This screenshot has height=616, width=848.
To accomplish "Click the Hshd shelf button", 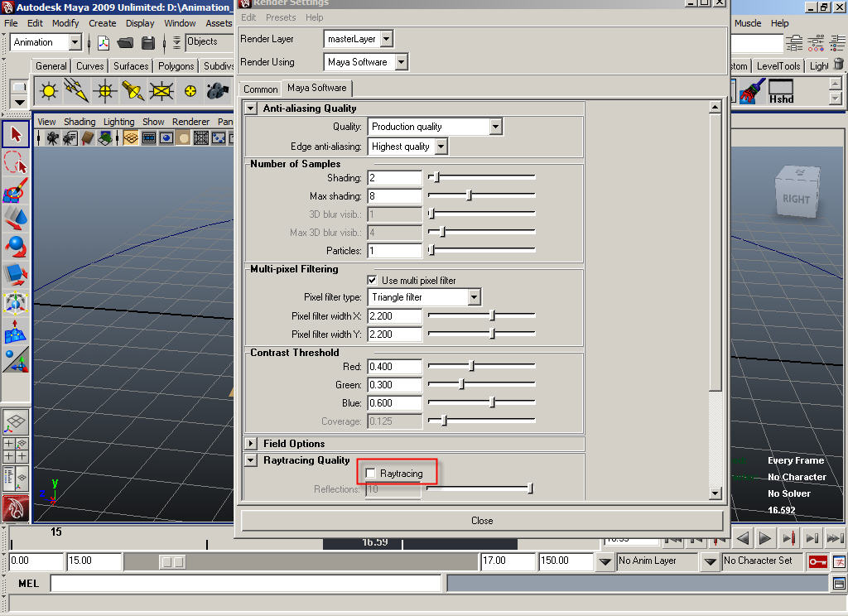I will point(781,91).
